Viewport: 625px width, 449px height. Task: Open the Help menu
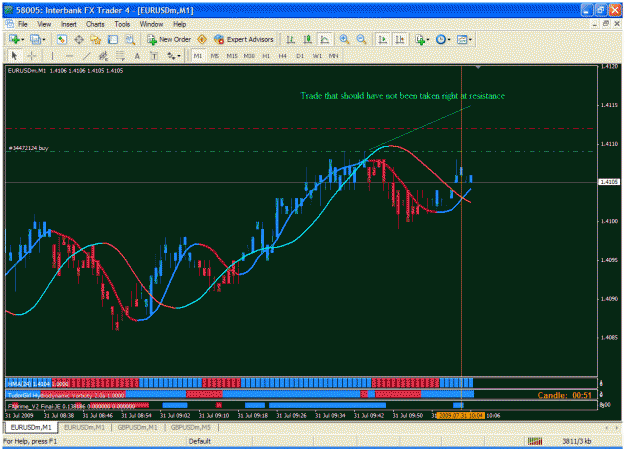(x=179, y=24)
